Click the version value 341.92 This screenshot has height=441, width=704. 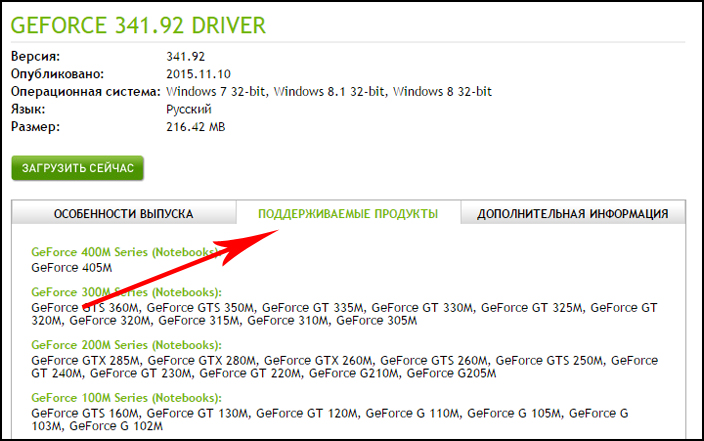(x=187, y=56)
